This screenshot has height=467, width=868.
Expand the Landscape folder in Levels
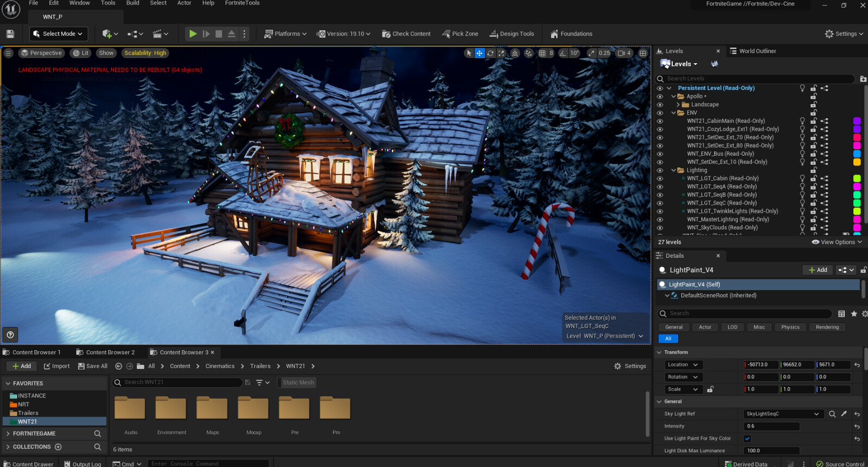pos(678,105)
